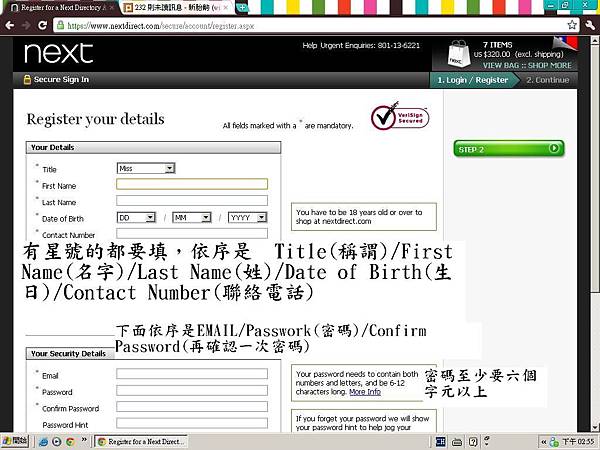600x450 pixels.
Task: Click the VeriSign Secured badge
Action: coord(400,116)
